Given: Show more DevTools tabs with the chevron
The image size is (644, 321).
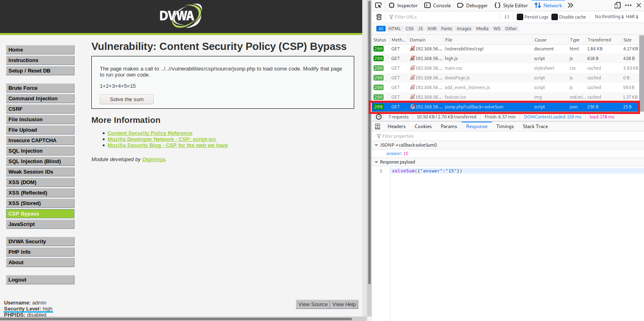Looking at the screenshot, I should pos(570,5).
